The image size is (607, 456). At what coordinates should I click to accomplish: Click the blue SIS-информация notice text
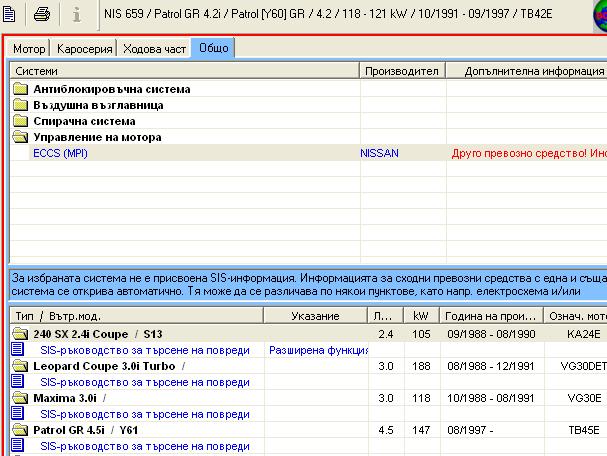[309, 285]
